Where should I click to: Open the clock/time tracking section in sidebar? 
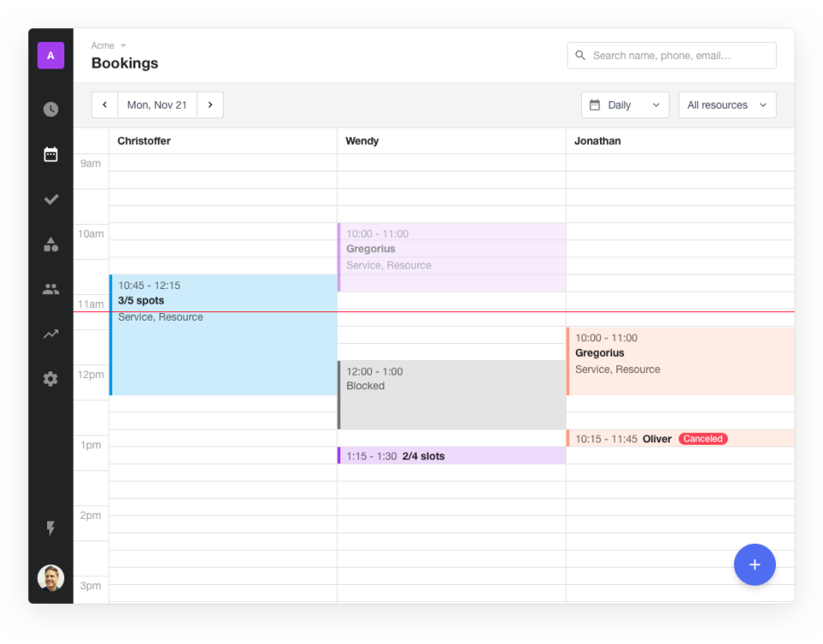pyautogui.click(x=51, y=109)
